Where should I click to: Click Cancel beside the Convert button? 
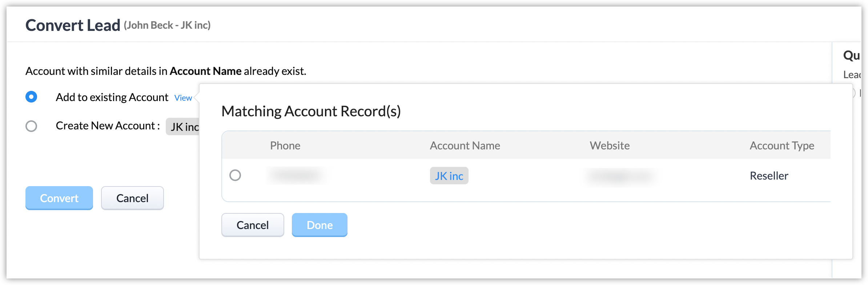(x=132, y=198)
